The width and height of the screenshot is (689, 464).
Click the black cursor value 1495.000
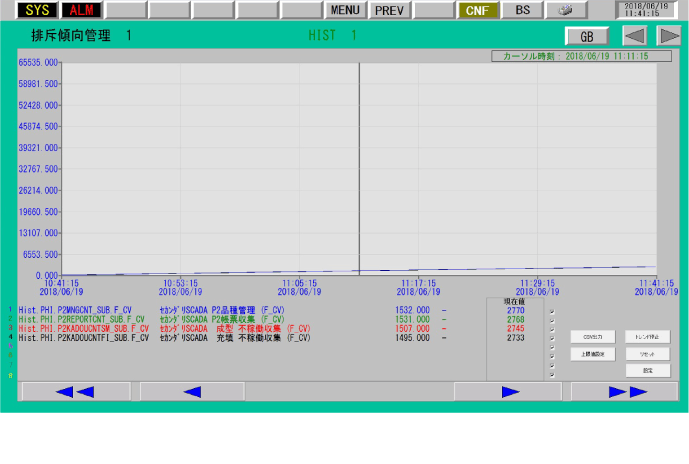point(412,338)
